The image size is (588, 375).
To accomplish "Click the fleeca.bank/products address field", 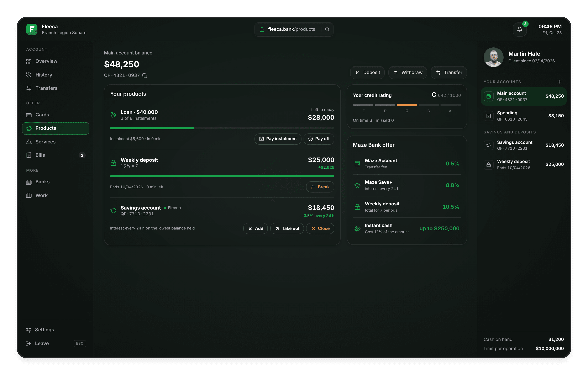I will [294, 30].
